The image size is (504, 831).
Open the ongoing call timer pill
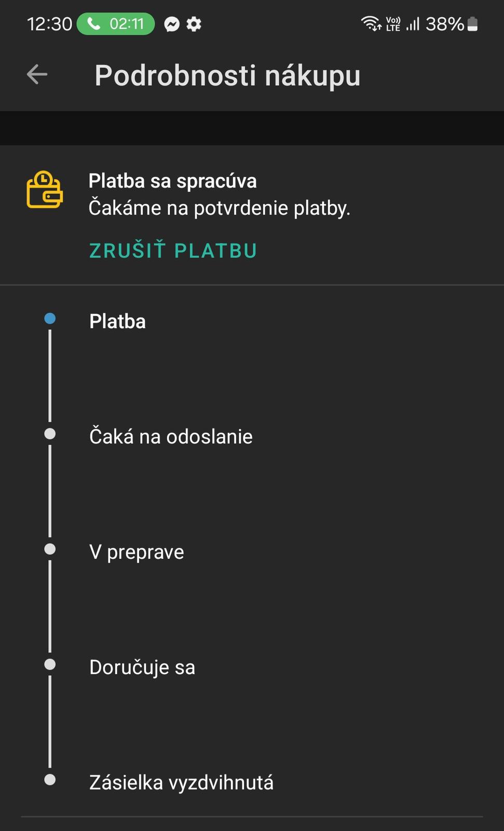click(116, 24)
